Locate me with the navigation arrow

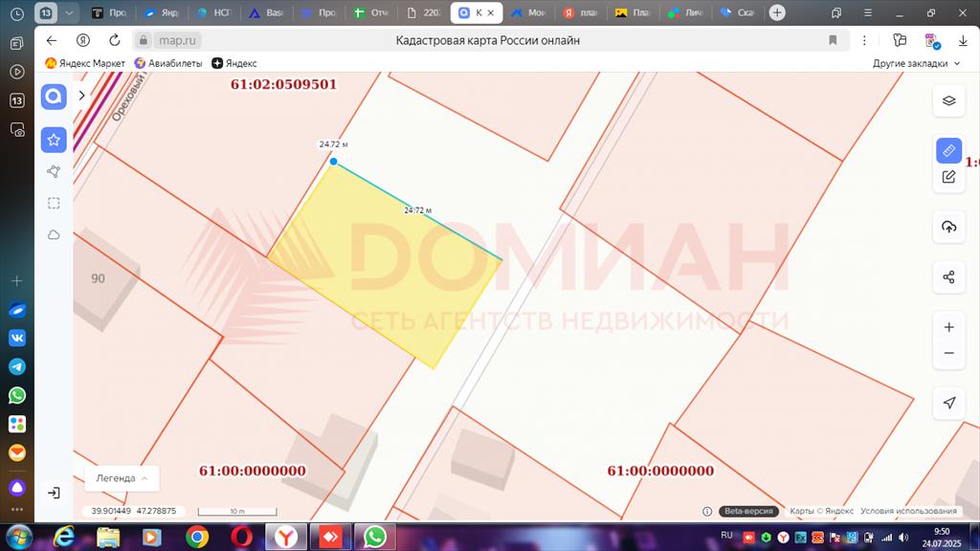pos(948,403)
